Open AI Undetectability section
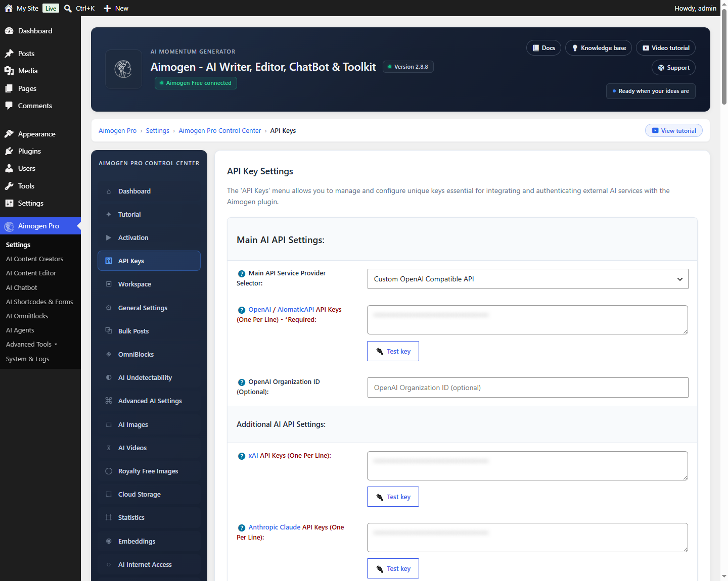The width and height of the screenshot is (728, 581). pos(149,377)
